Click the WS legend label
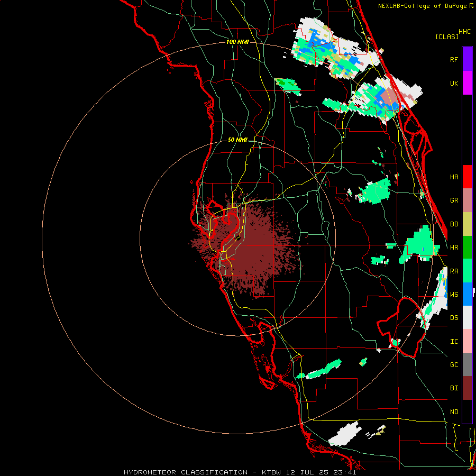 [454, 295]
